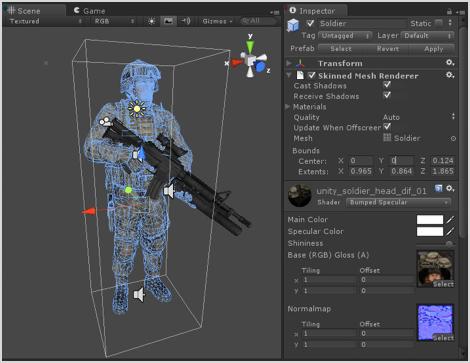This screenshot has height=363, width=470.
Task: Click the material preview sphere thumbnail
Action: [299, 196]
